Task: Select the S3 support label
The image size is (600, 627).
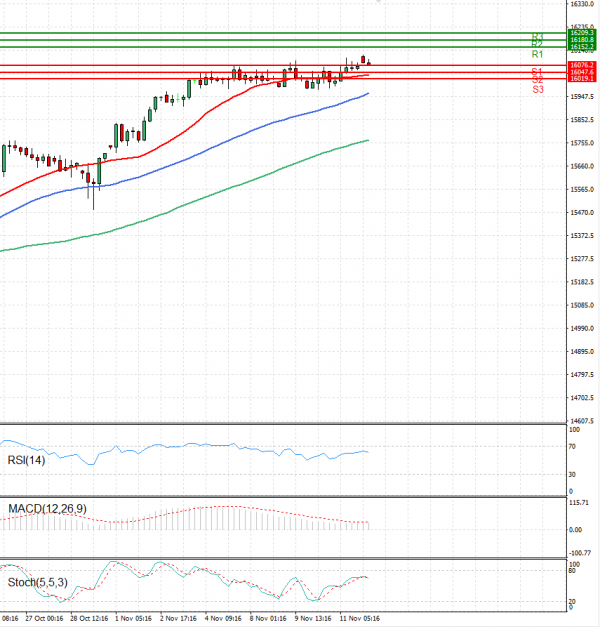Action: [538, 90]
